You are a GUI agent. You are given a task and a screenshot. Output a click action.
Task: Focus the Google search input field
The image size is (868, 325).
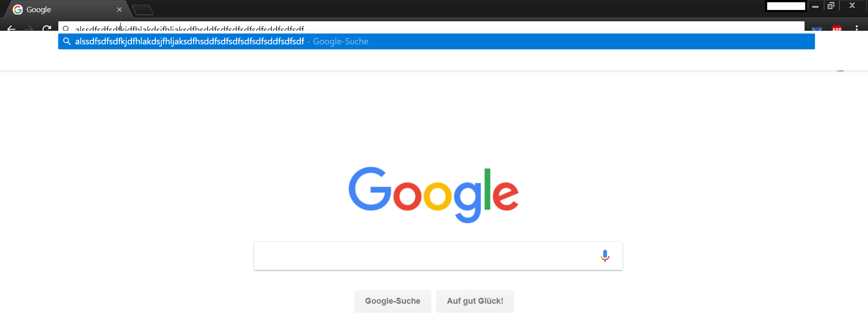(425, 256)
